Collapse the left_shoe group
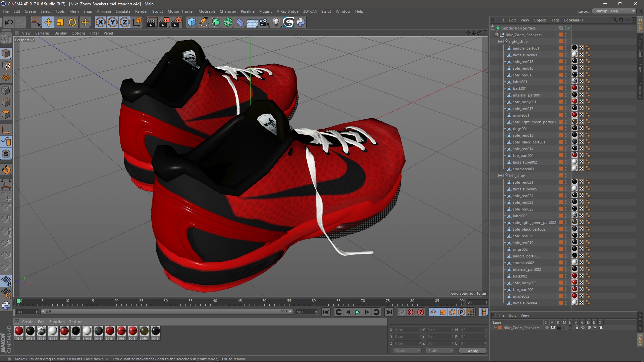Image resolution: width=644 pixels, height=362 pixels. coord(500,176)
